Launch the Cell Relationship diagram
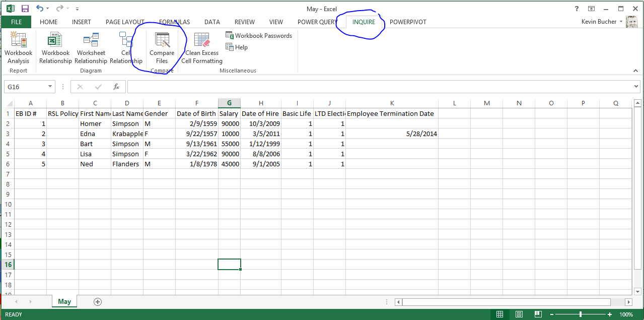Screen dimensions: 644x320 (x=126, y=48)
